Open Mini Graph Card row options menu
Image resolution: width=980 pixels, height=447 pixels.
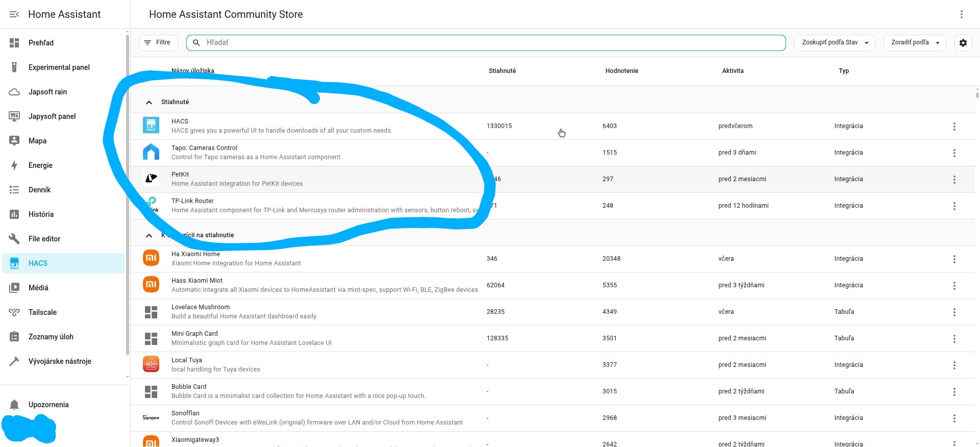[x=954, y=338]
